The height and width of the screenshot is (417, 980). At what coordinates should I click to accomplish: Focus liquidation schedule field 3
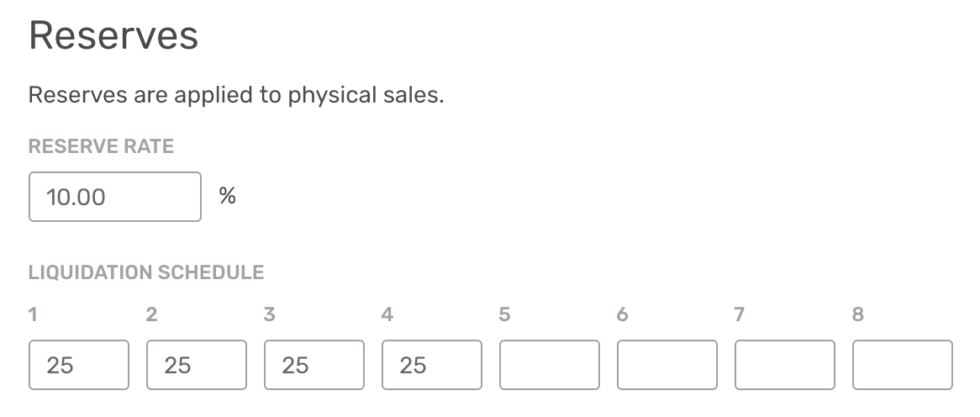[314, 365]
